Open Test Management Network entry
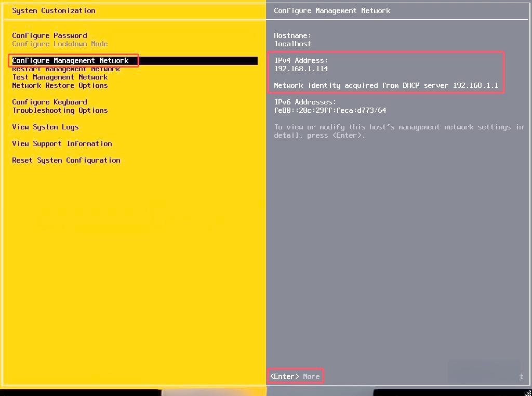 (60, 77)
